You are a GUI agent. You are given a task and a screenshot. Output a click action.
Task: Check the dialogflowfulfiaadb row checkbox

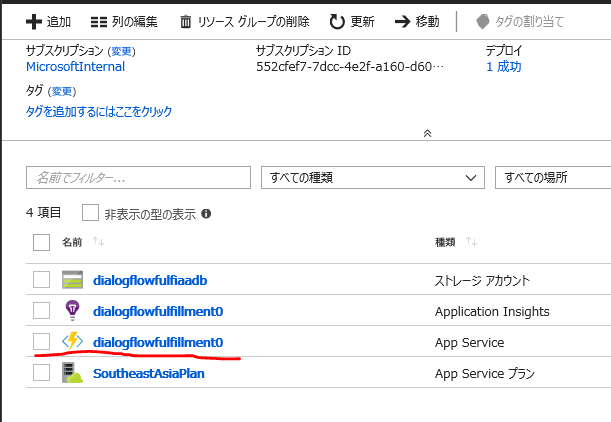click(x=41, y=279)
